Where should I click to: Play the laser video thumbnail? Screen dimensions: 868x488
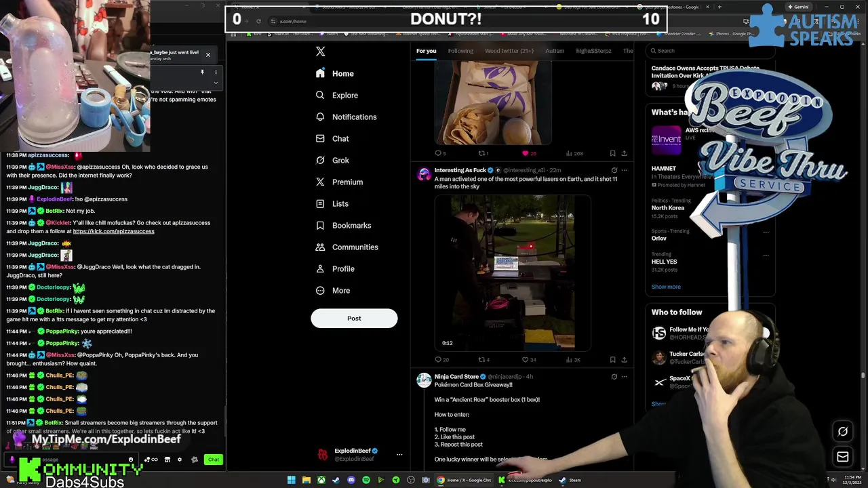(513, 272)
